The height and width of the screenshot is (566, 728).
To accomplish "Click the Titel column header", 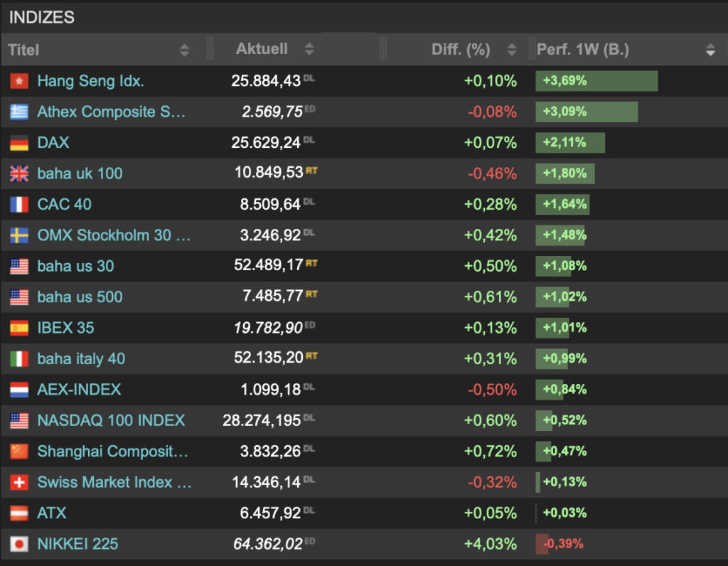I will [23, 50].
